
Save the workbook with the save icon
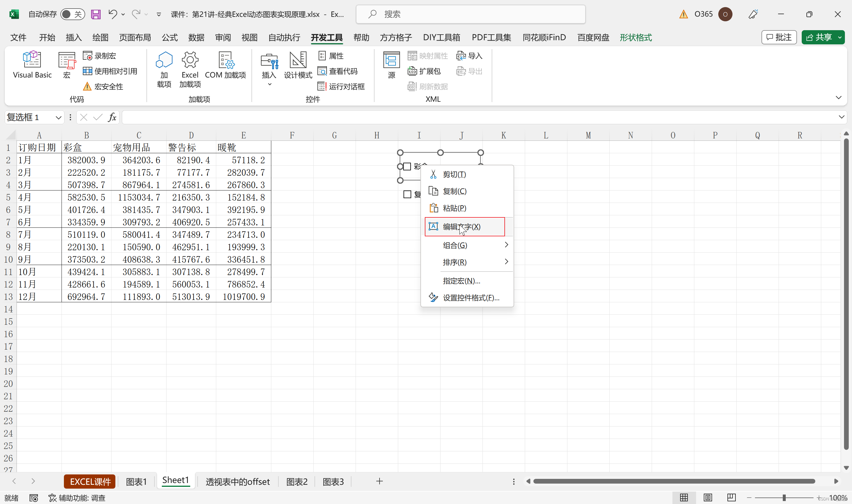(x=96, y=14)
